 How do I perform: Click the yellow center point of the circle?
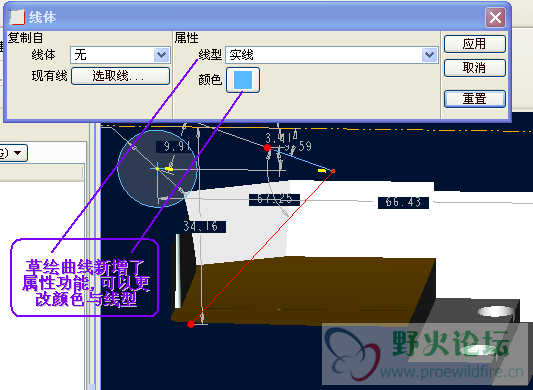157,169
